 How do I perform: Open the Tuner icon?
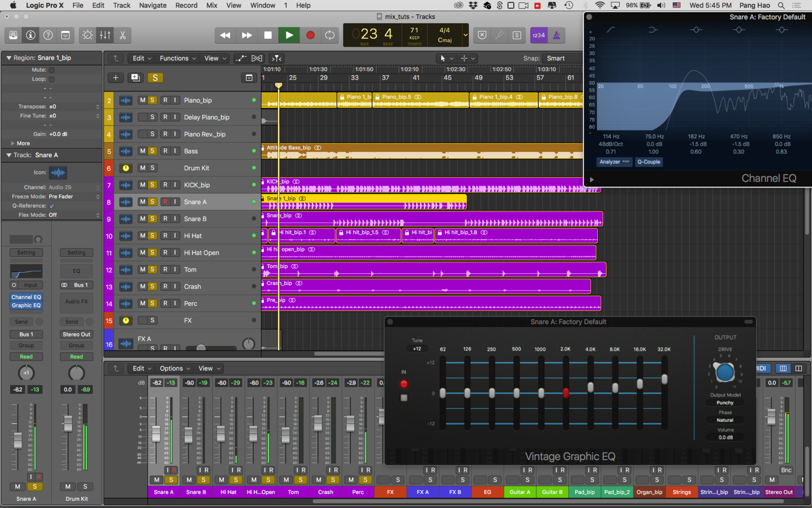tap(499, 35)
